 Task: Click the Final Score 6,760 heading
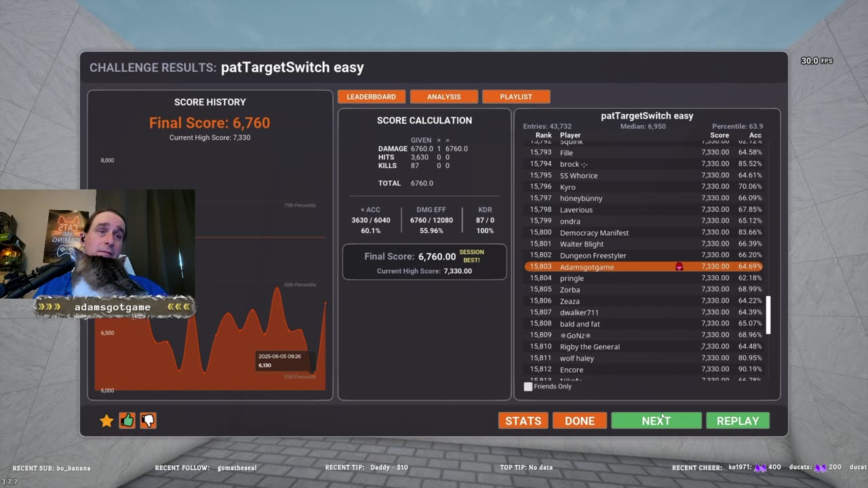(210, 123)
